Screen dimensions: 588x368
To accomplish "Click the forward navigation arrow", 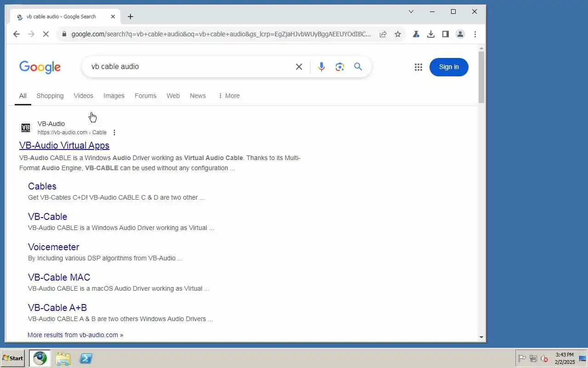I will (31, 34).
